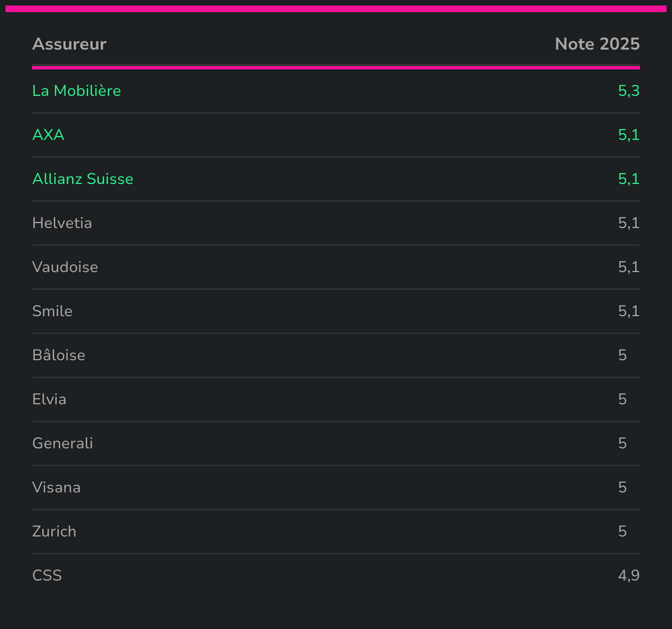Select the Vaudoise insurer name
Image resolution: width=672 pixels, height=629 pixels.
coord(65,267)
